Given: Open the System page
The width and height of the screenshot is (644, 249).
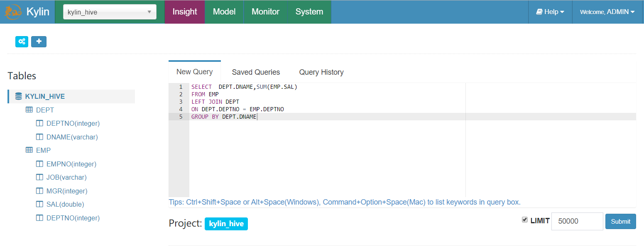Looking at the screenshot, I should pos(309,12).
